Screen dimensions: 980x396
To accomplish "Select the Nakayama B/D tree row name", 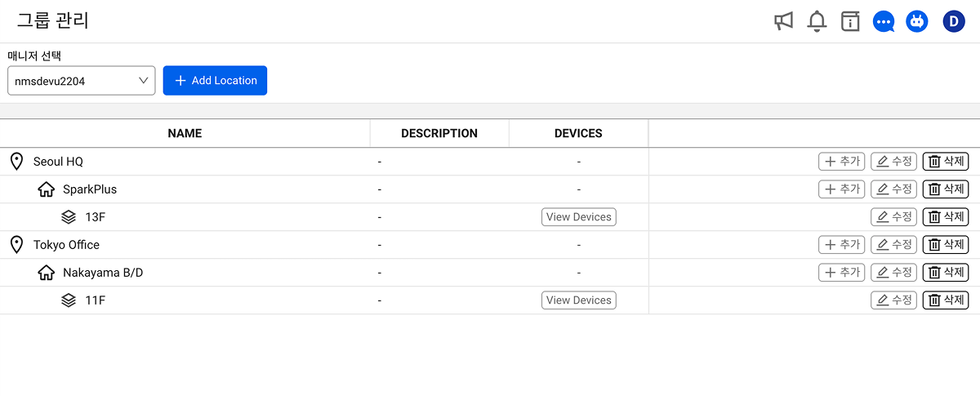I will (103, 273).
